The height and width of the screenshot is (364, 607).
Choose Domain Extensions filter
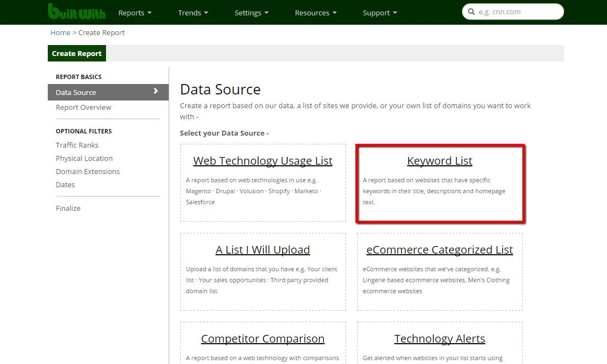pos(87,171)
